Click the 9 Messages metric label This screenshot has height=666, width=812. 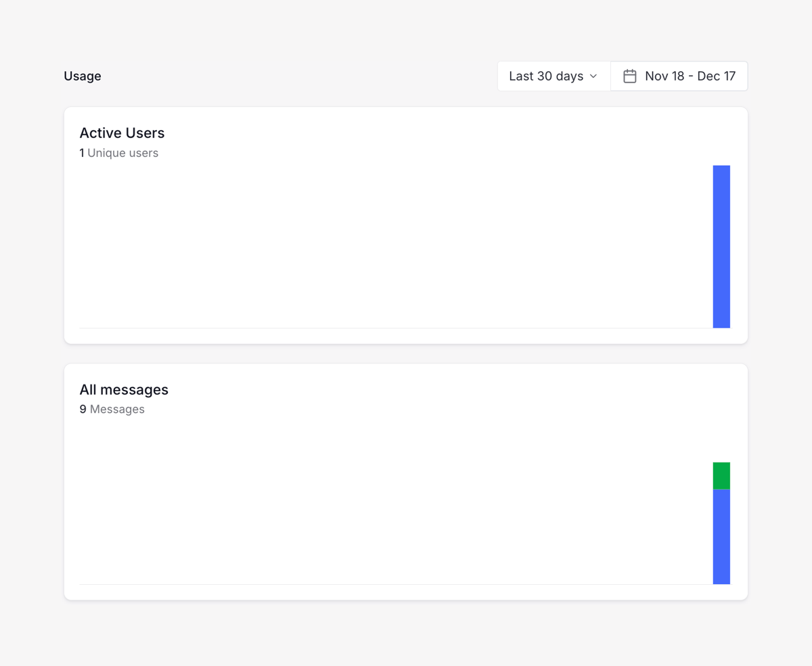coord(112,409)
